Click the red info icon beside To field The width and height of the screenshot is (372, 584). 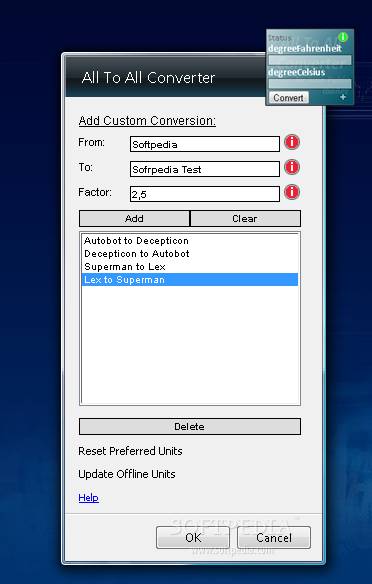coord(292,167)
